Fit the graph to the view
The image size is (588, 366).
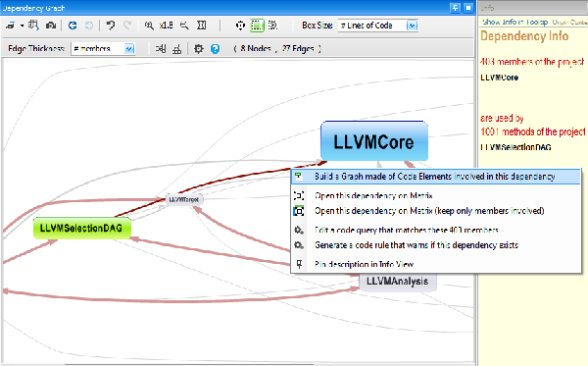[202, 26]
